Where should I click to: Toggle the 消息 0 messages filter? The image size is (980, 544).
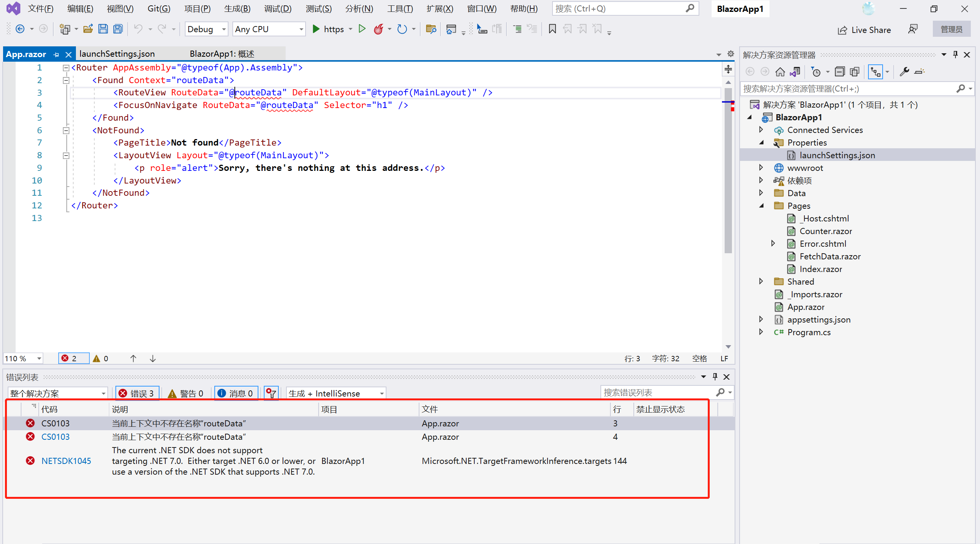click(236, 393)
